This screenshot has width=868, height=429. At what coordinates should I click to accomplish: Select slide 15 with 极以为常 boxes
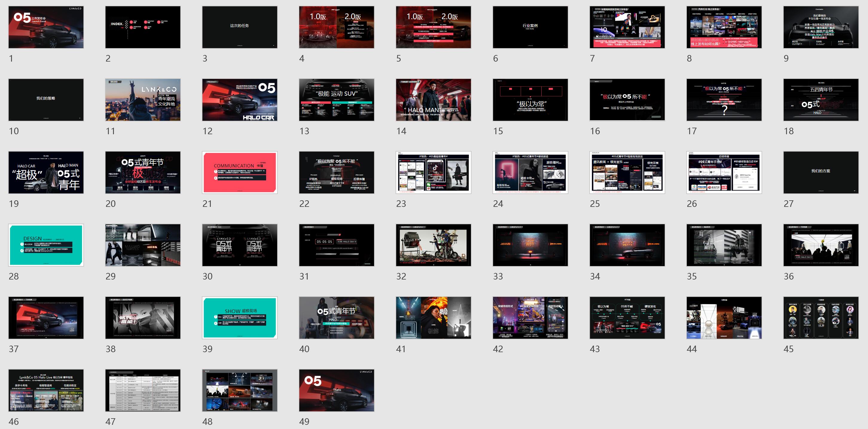point(530,100)
